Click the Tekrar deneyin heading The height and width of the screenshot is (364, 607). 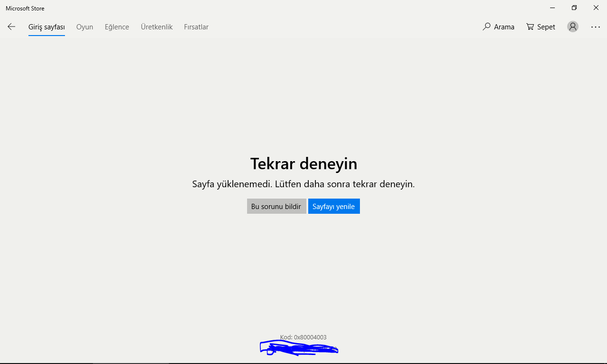[x=303, y=164]
